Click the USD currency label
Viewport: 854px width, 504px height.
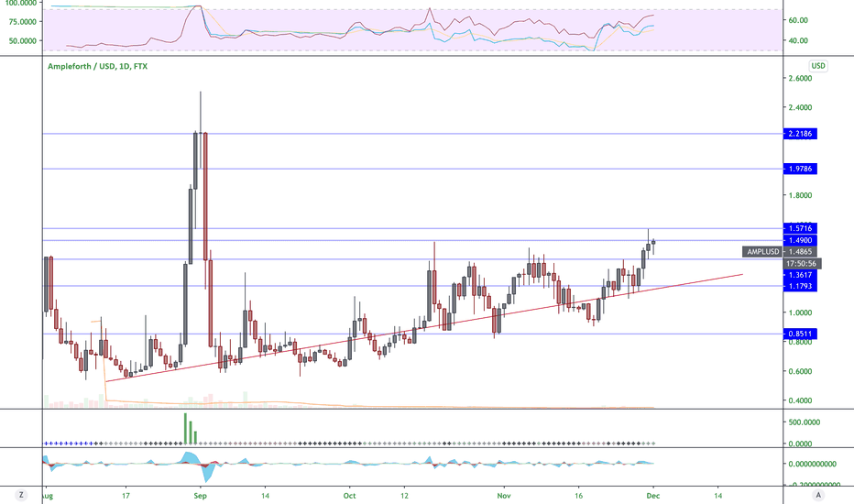[818, 66]
